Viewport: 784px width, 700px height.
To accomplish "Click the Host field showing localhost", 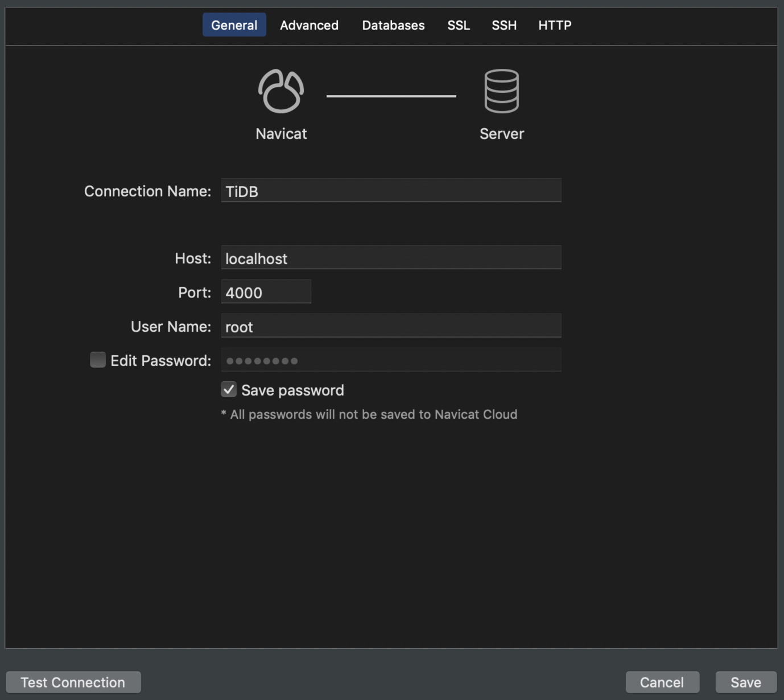I will [391, 257].
